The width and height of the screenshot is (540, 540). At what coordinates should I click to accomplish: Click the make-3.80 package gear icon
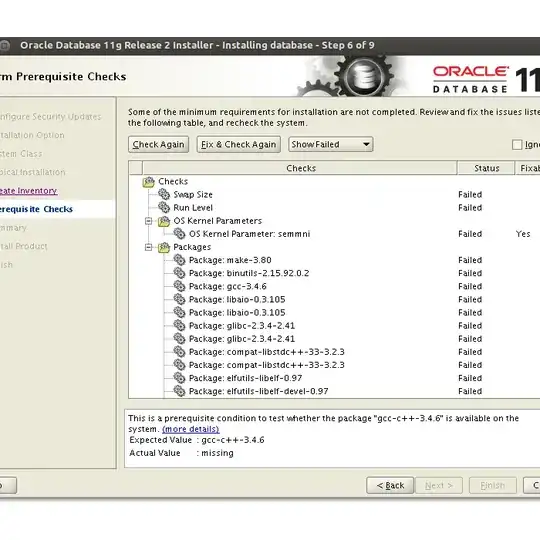pos(179,260)
